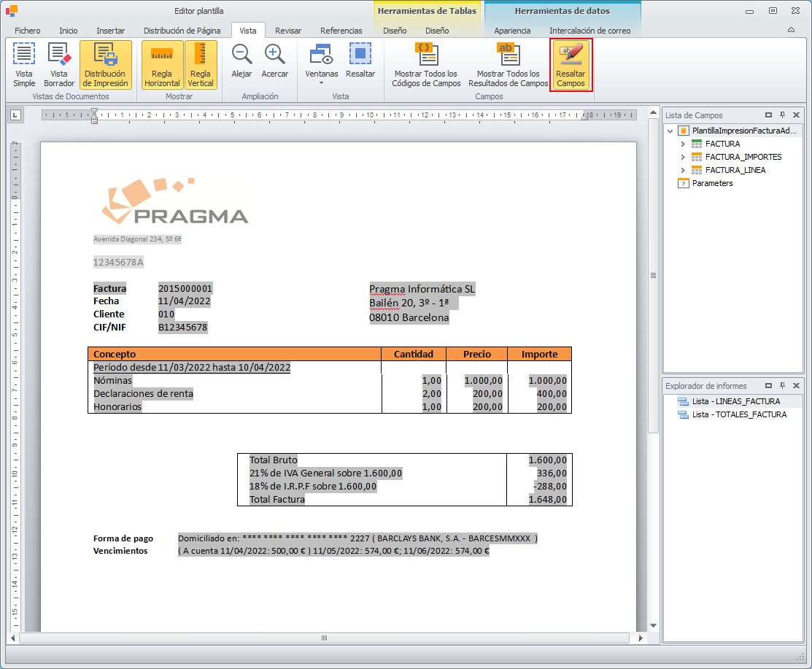Viewport: 812px width, 669px height.
Task: Open the Apariencia tab
Action: point(512,31)
